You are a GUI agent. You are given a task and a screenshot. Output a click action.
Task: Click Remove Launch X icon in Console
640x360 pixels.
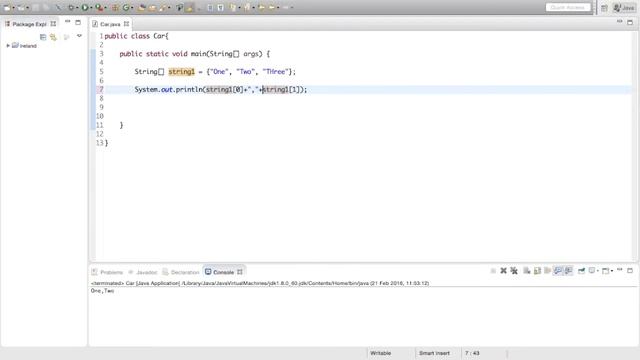tap(504, 271)
